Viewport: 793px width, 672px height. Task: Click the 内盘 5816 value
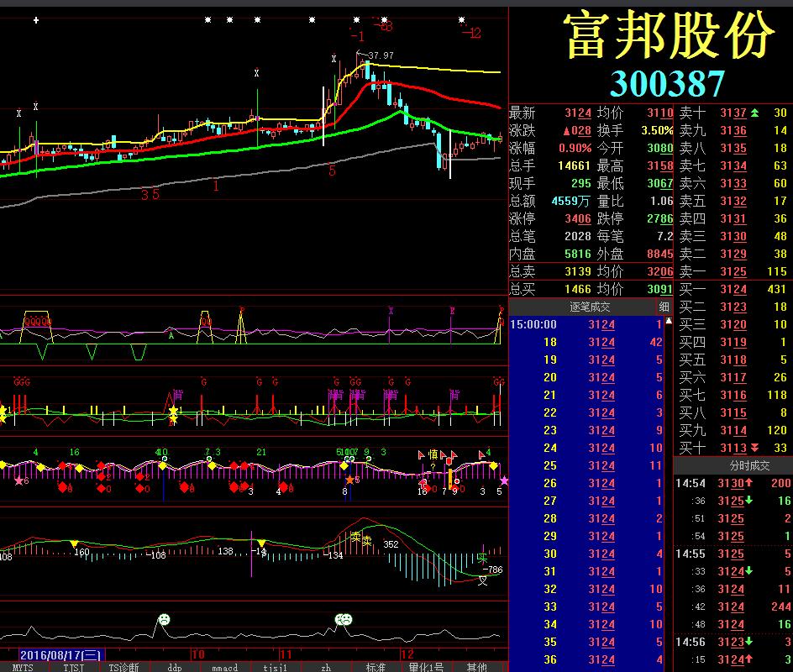pos(578,254)
